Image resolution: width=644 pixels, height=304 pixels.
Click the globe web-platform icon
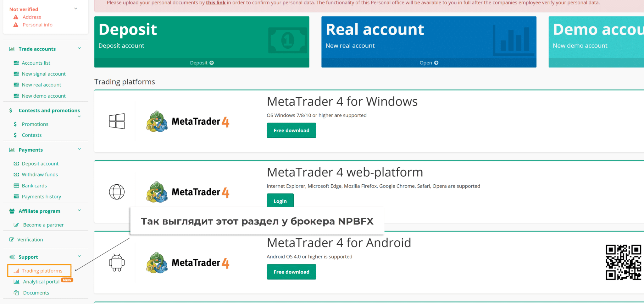click(x=117, y=192)
